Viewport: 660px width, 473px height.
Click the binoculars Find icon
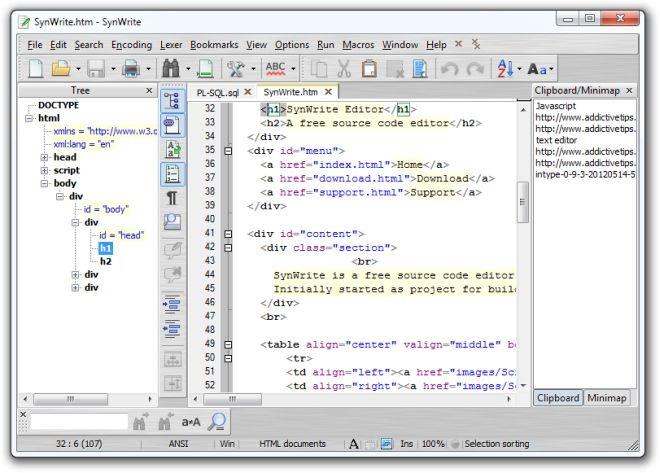pyautogui.click(x=170, y=69)
